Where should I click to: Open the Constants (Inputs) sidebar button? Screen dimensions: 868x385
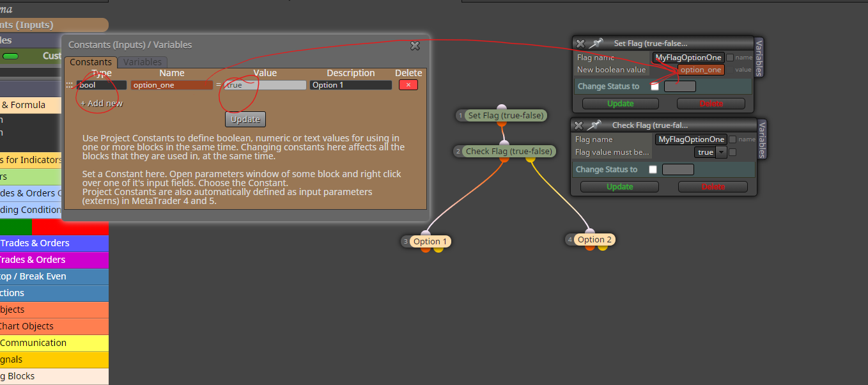click(54, 25)
